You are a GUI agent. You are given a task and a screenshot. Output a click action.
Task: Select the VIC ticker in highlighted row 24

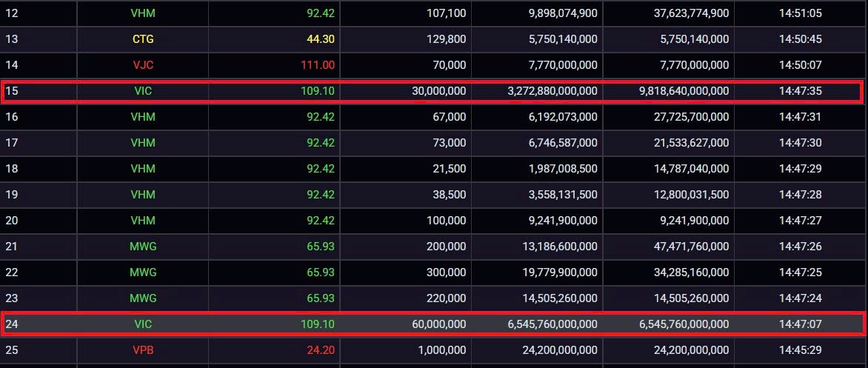tap(143, 324)
